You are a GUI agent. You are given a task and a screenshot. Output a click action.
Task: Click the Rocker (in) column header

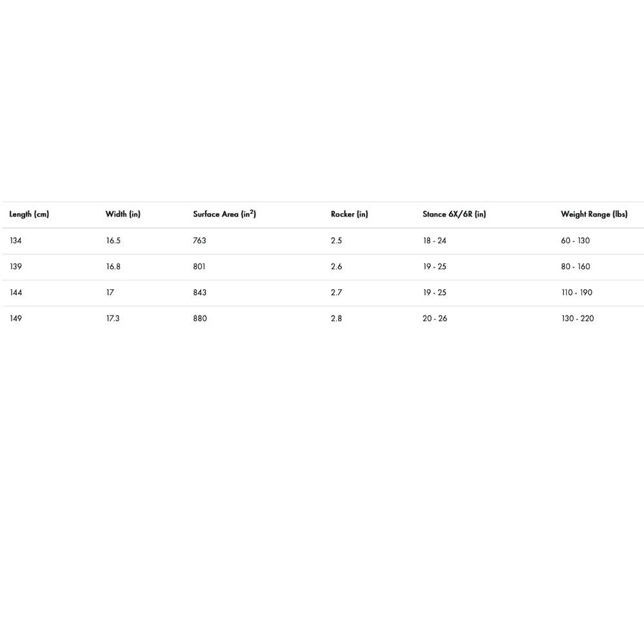tap(349, 214)
